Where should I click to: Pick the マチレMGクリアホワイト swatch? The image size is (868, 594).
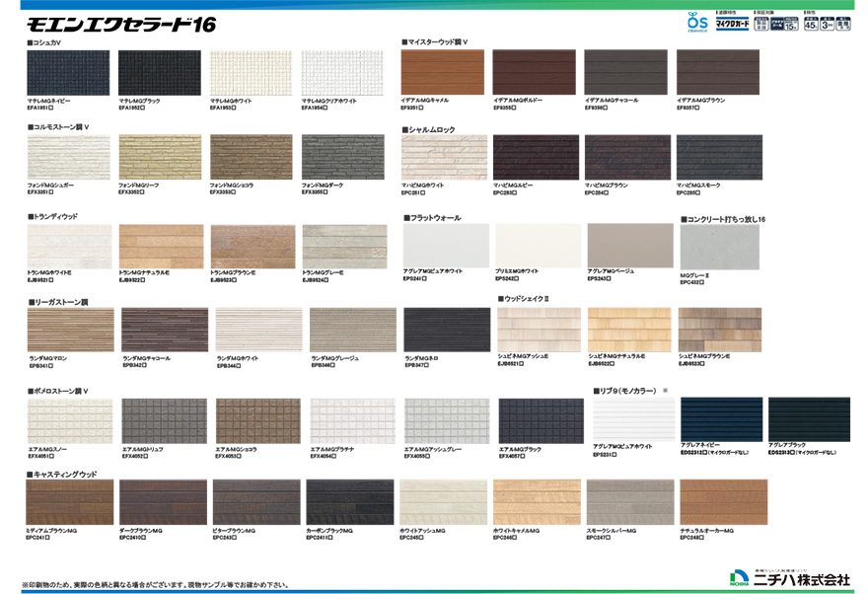(x=342, y=72)
